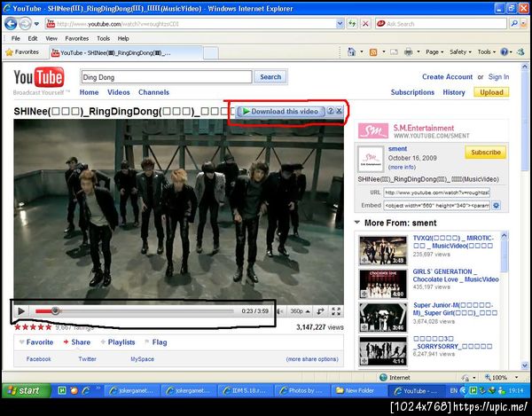
Task: Open more share options link
Action: [312, 359]
